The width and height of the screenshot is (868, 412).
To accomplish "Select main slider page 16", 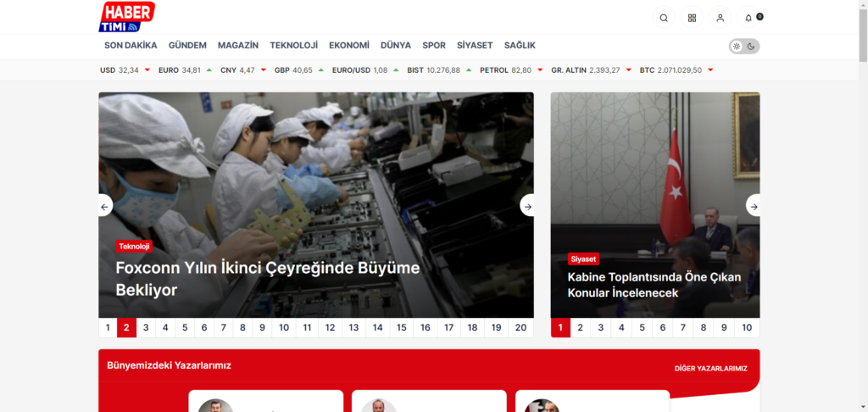I will pos(426,328).
